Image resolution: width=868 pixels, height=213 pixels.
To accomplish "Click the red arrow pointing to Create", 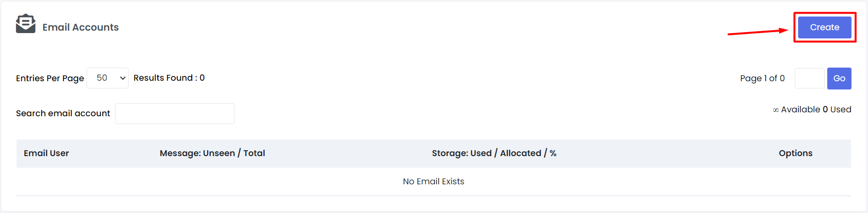I will pyautogui.click(x=757, y=32).
